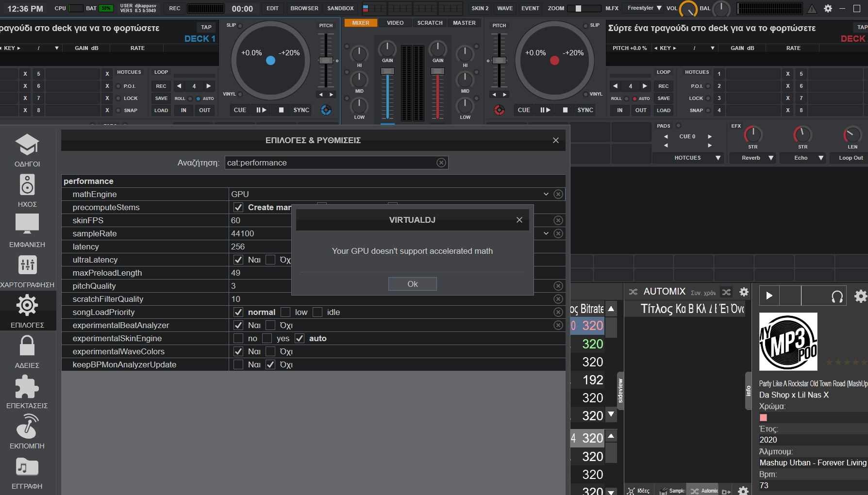Switch to the MASTER tab
Screen dimensions: 868x495
[465, 23]
